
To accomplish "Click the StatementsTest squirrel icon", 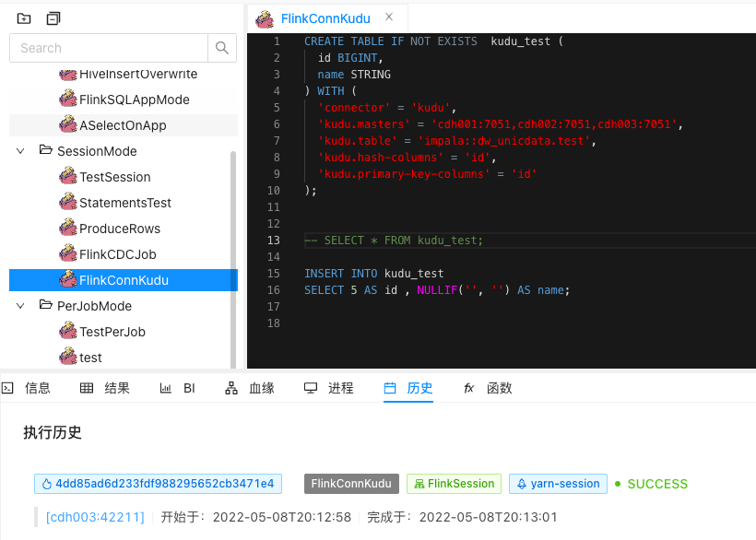I will tap(68, 203).
